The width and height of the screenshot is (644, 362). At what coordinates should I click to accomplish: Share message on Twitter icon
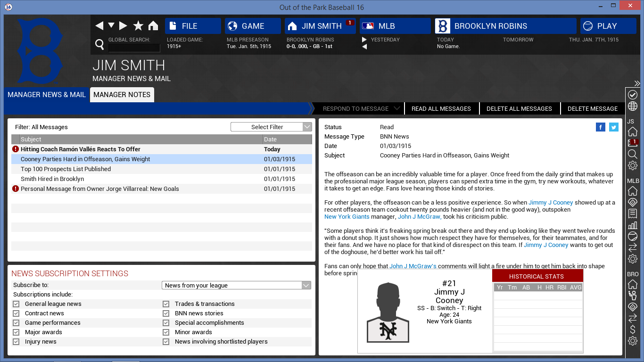613,127
